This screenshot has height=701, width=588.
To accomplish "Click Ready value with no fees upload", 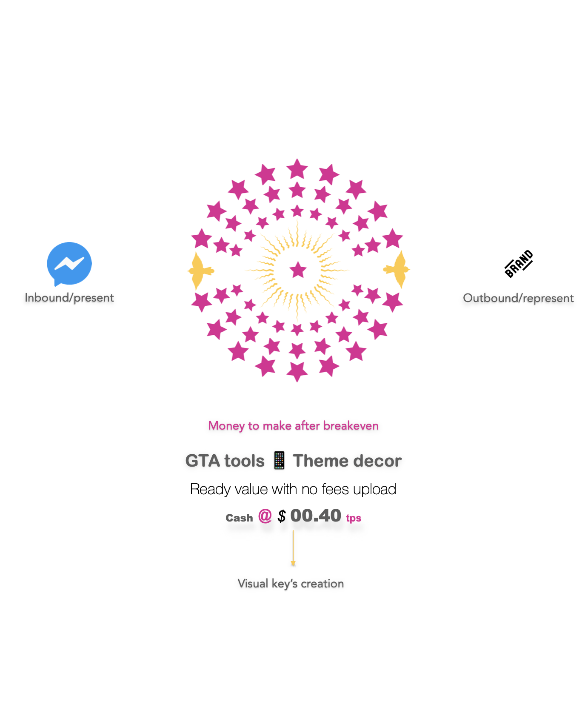I will click(293, 490).
